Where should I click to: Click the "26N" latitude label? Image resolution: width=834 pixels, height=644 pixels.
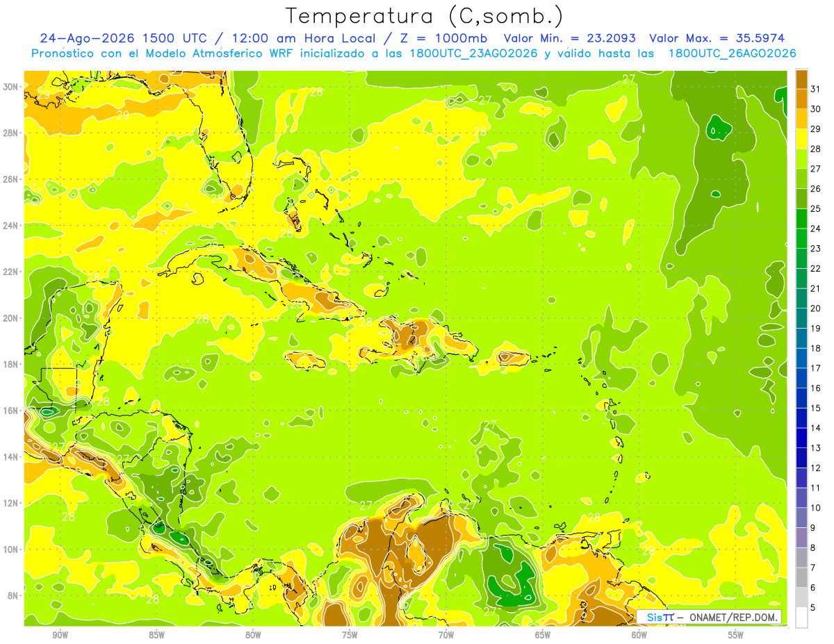pyautogui.click(x=10, y=179)
